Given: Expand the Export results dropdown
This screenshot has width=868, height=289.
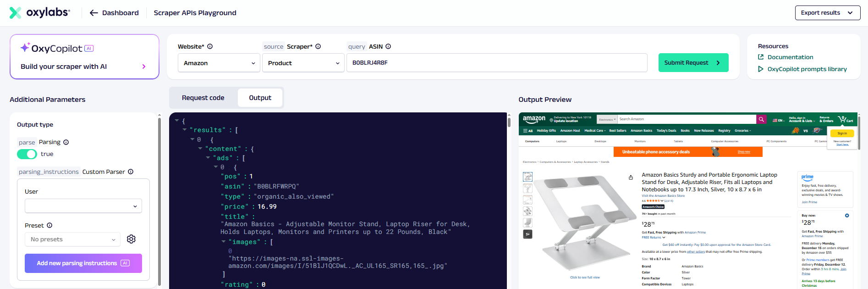Looking at the screenshot, I should coord(827,13).
